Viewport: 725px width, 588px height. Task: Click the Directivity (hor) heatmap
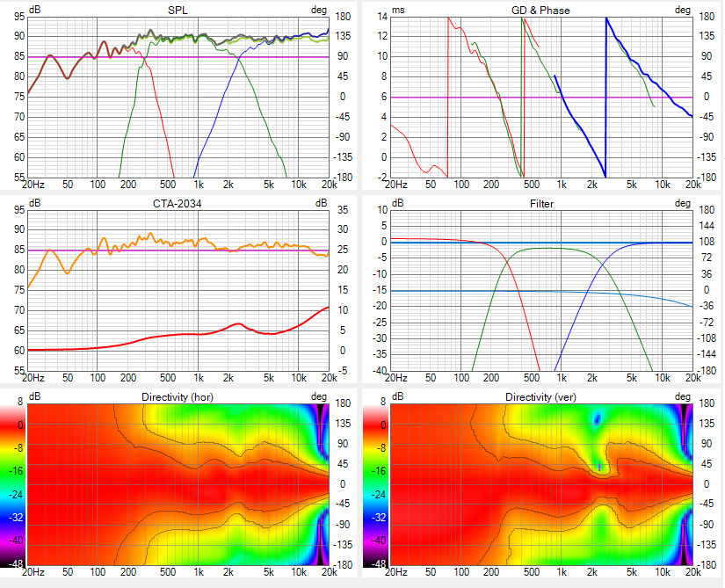point(178,484)
